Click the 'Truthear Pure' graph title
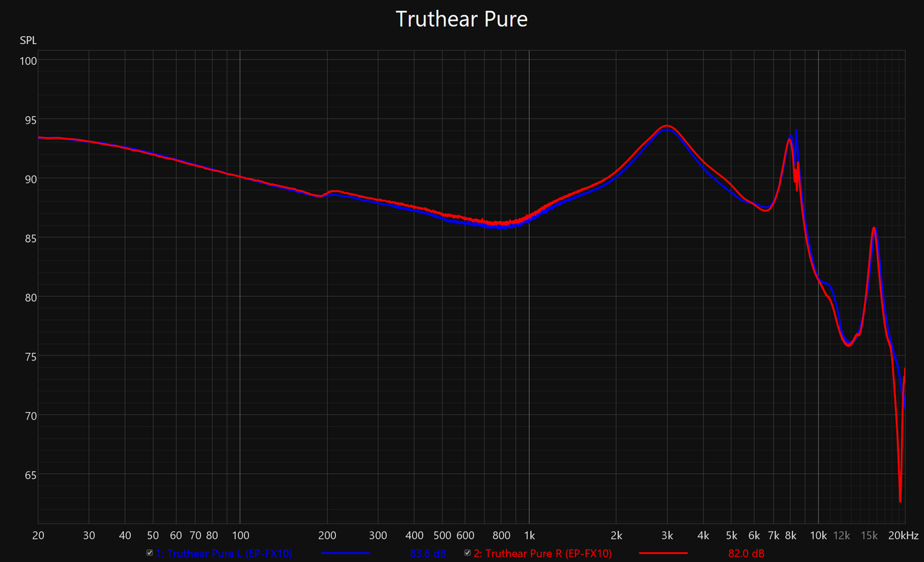The height and width of the screenshot is (562, 924). click(x=462, y=19)
